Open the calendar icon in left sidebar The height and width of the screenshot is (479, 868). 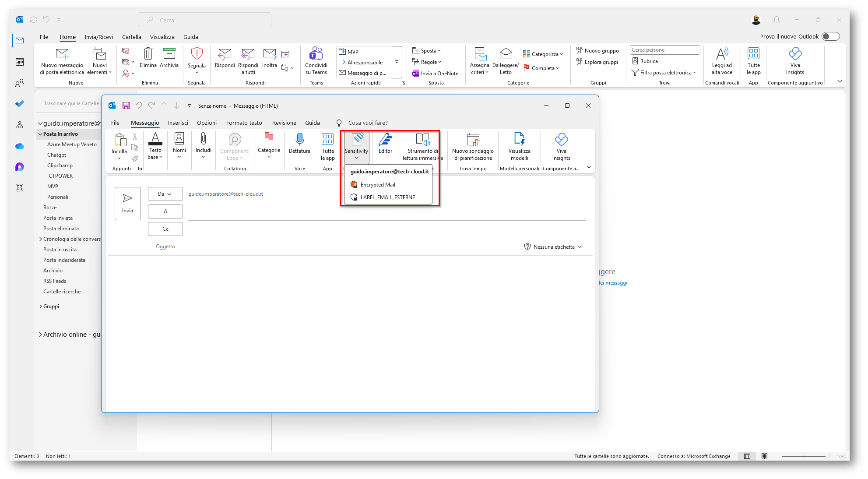coord(20,62)
